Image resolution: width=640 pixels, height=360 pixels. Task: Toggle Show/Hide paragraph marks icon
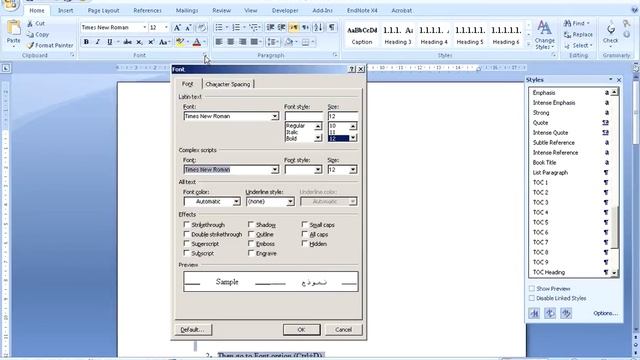click(x=332, y=27)
